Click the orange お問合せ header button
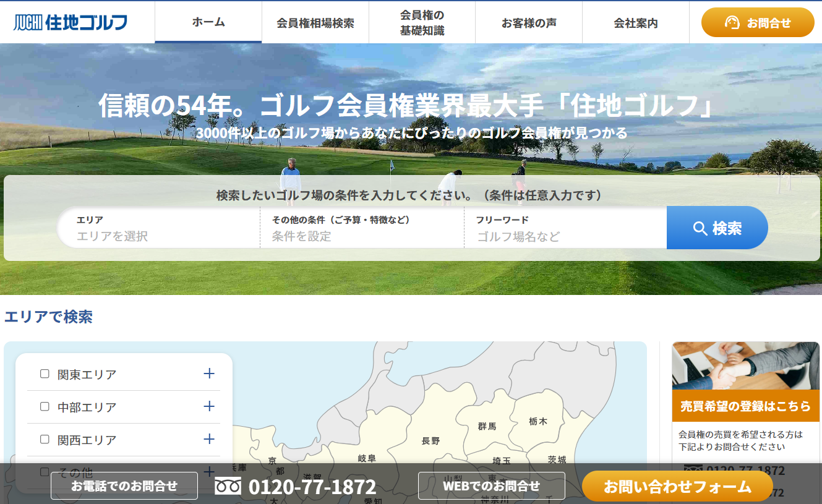 coord(758,23)
